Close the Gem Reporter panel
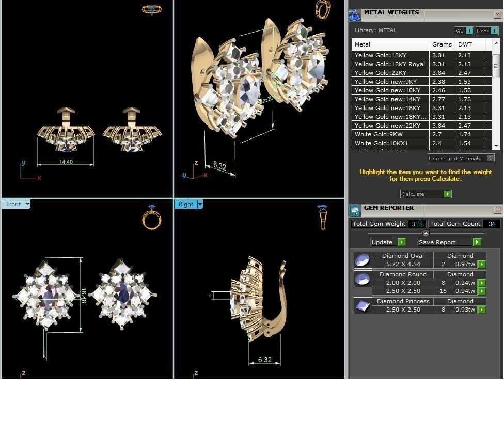The height and width of the screenshot is (448, 504). tap(497, 210)
